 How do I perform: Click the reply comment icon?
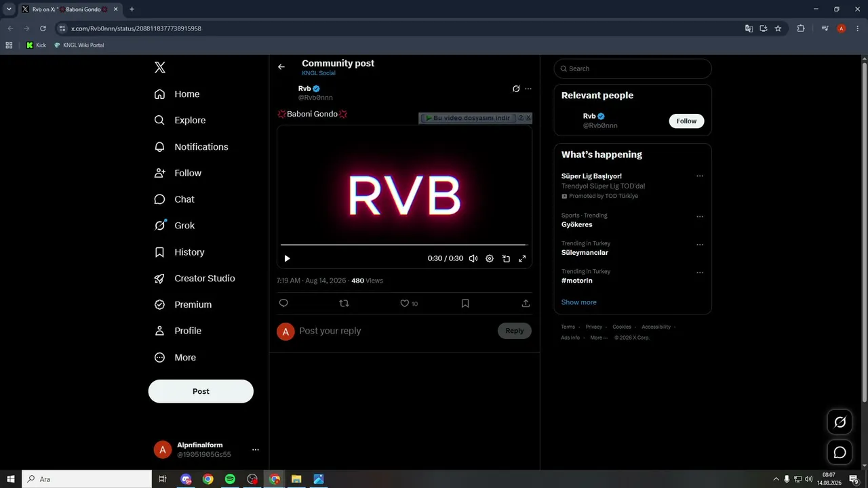pos(283,303)
